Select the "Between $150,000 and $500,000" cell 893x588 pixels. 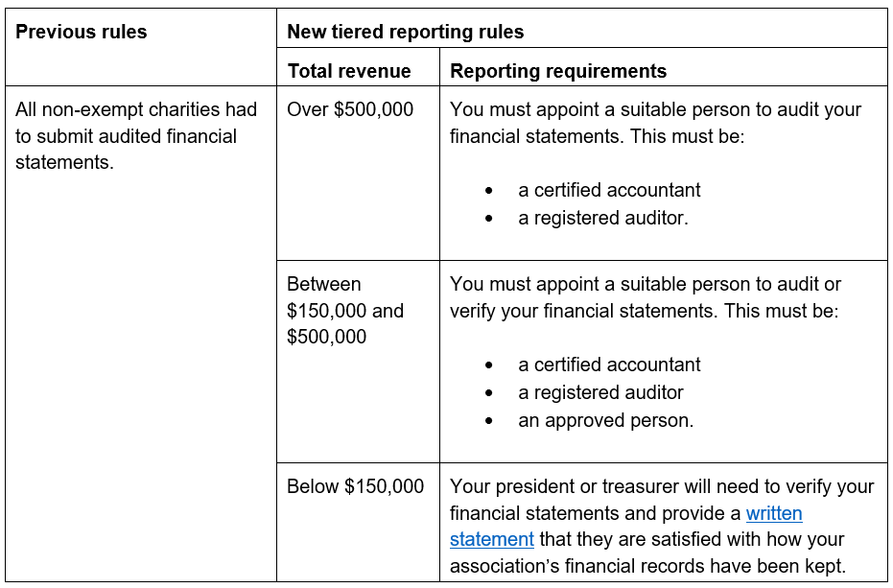[x=345, y=311]
